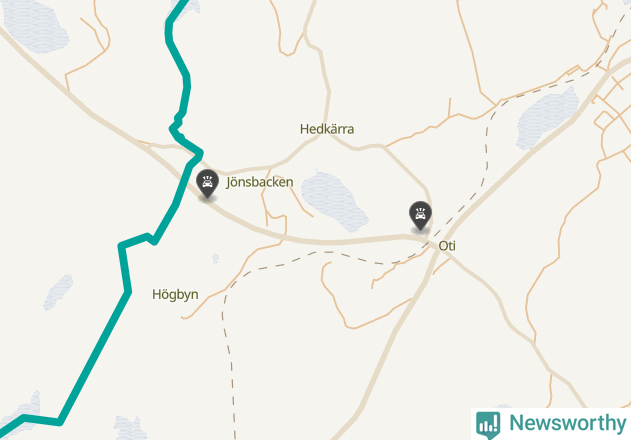Click the lake northeast of Oti
Screen dimensions: 631x440
pyautogui.click(x=546, y=119)
